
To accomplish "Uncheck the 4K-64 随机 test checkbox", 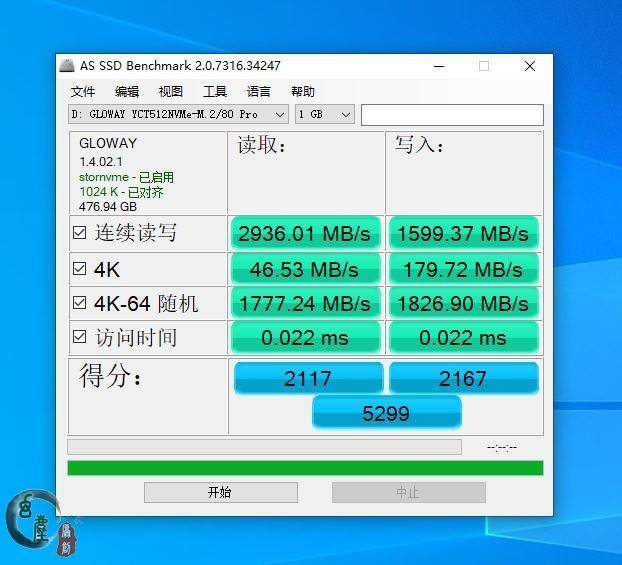I will pyautogui.click(x=79, y=303).
